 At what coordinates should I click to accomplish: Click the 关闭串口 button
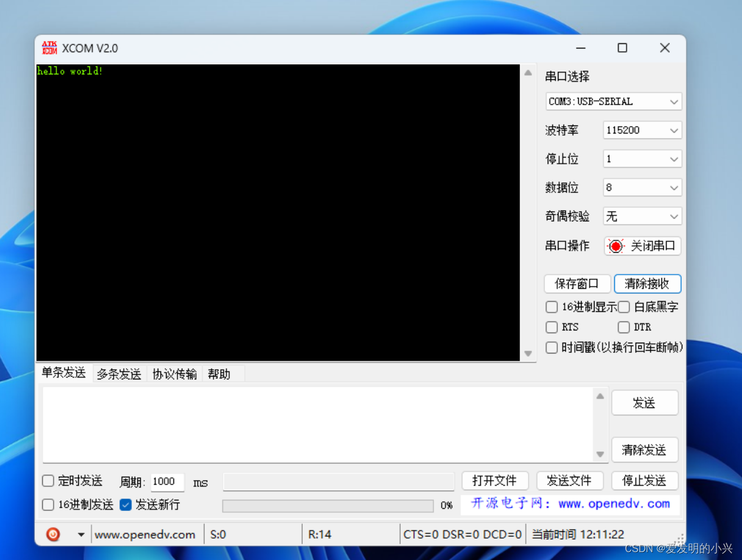(642, 246)
